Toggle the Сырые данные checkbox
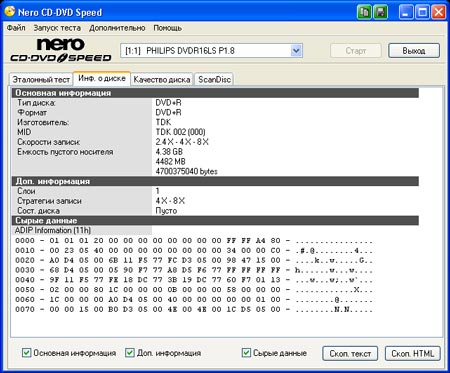Screen dimensions: 450x373 pyautogui.click(x=246, y=353)
